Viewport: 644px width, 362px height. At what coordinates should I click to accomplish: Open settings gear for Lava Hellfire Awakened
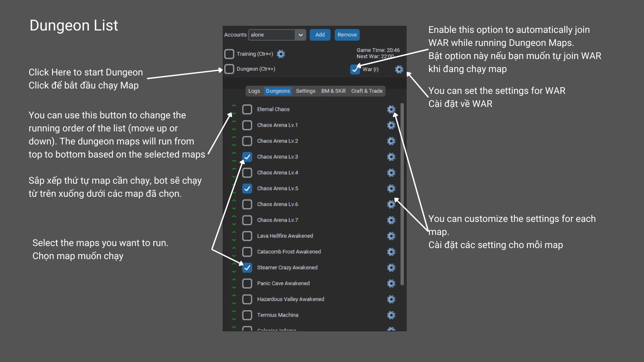tap(391, 236)
